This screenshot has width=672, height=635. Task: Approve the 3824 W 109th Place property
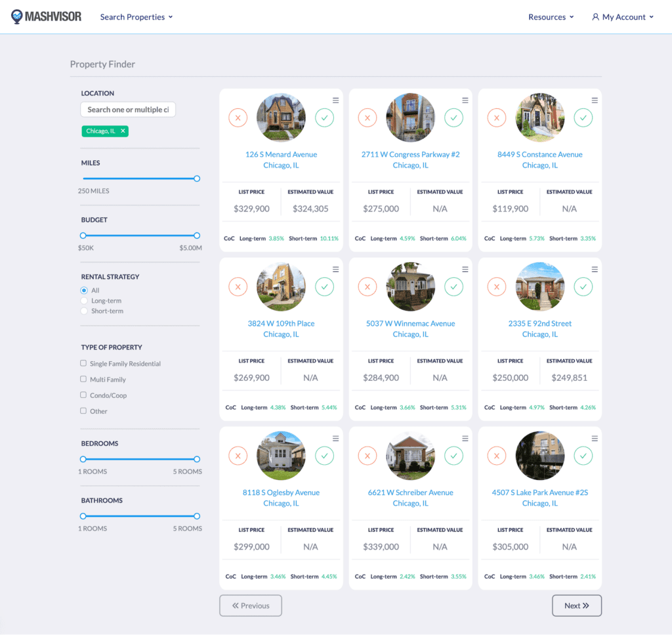click(x=324, y=286)
